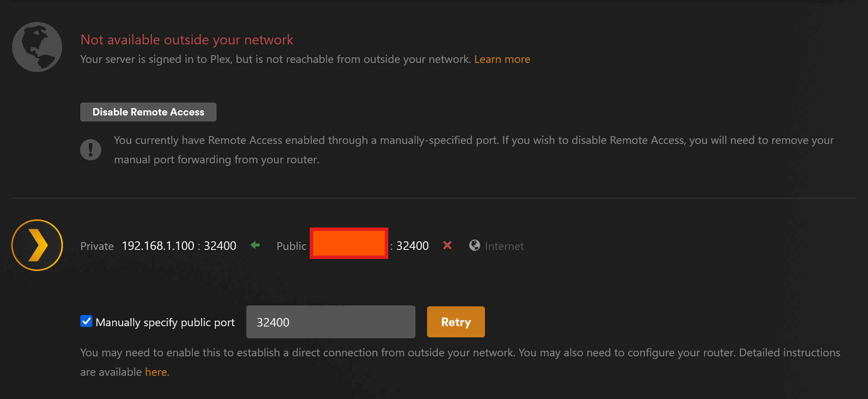
Task: Click the Private label text
Action: pyautogui.click(x=97, y=246)
